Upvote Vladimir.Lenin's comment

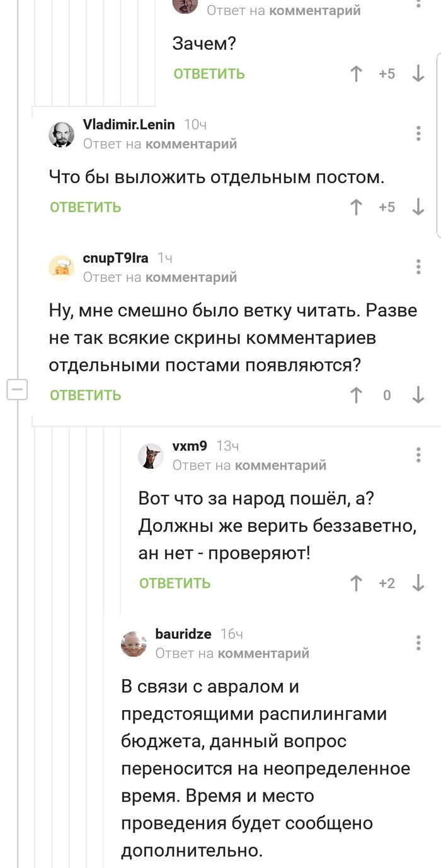[356, 207]
